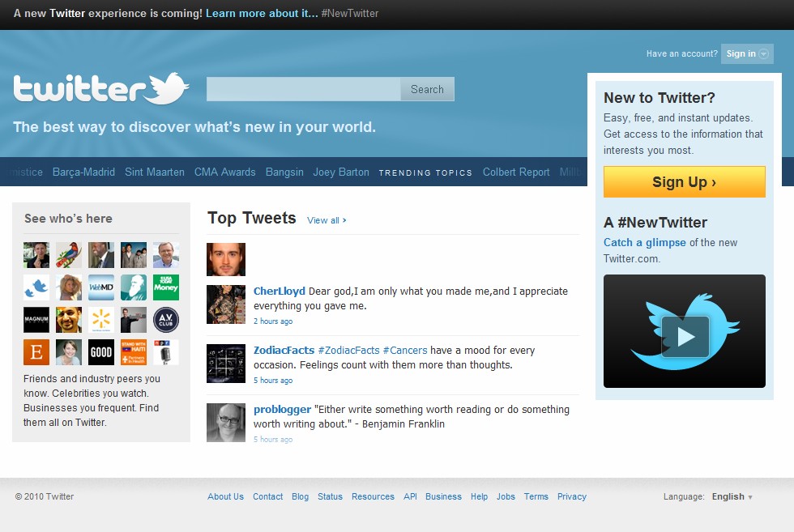Click the #NewTwitter hashtag in top banner
794x532 pixels.
pyautogui.click(x=350, y=13)
